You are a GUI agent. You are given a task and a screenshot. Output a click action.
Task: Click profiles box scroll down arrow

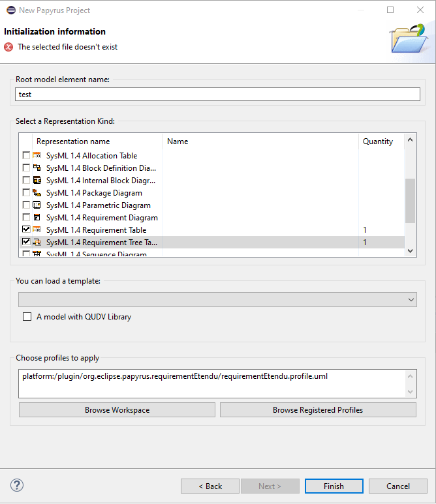(411, 391)
